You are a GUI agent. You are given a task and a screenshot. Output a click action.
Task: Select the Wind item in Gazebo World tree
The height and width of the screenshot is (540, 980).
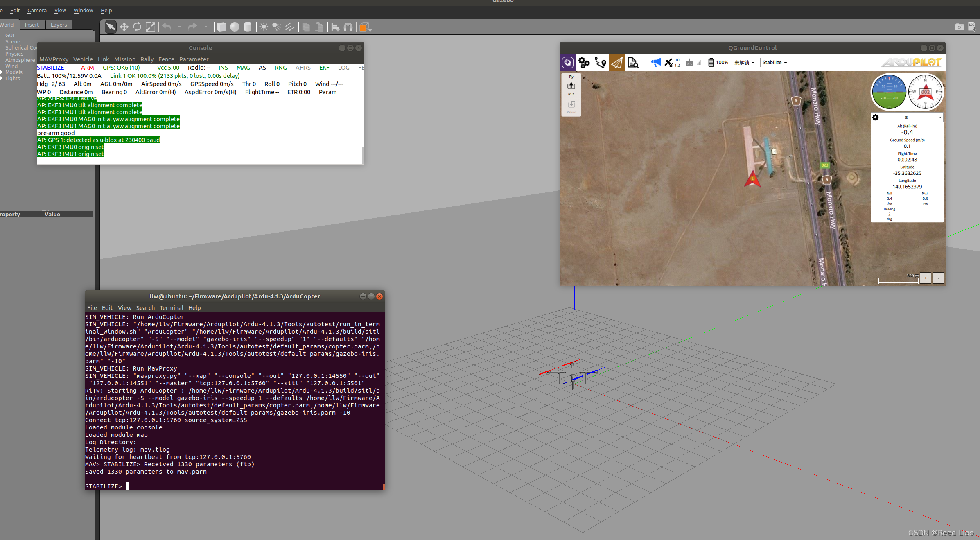pyautogui.click(x=11, y=66)
